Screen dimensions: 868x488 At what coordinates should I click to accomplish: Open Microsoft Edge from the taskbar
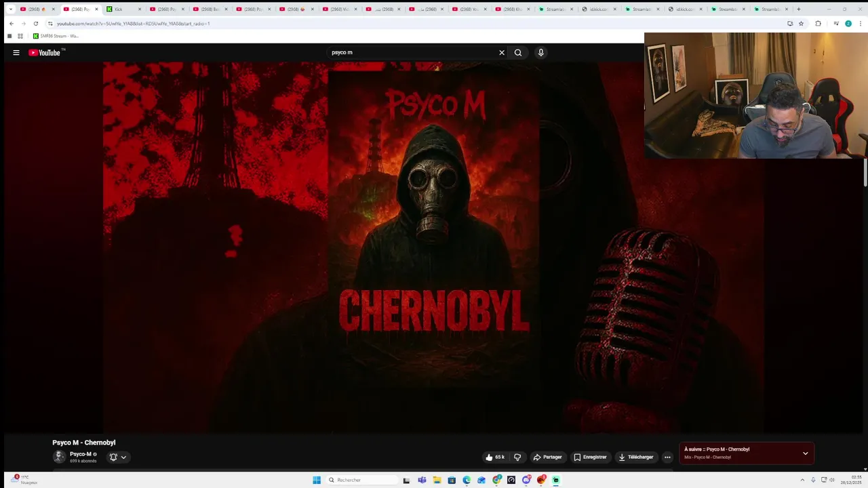467,480
